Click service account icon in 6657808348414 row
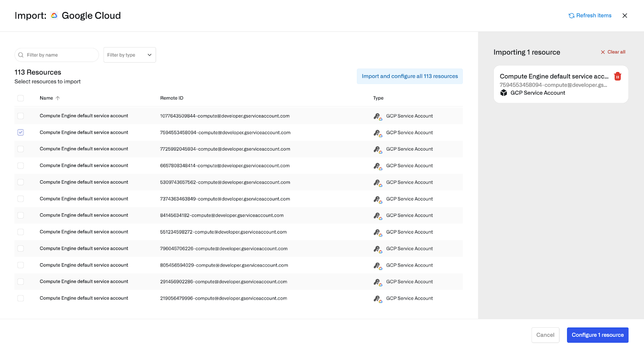This screenshot has width=644, height=351. (x=378, y=166)
